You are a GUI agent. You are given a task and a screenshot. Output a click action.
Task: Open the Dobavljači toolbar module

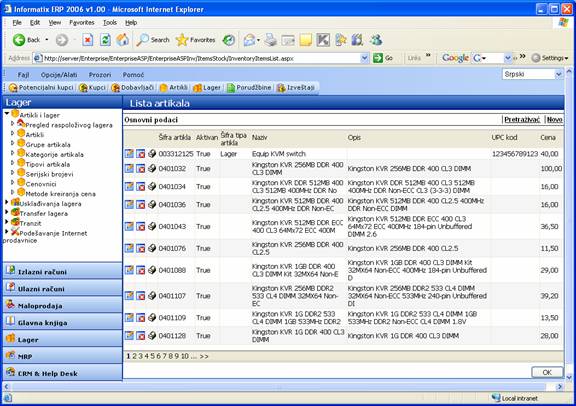[x=133, y=87]
